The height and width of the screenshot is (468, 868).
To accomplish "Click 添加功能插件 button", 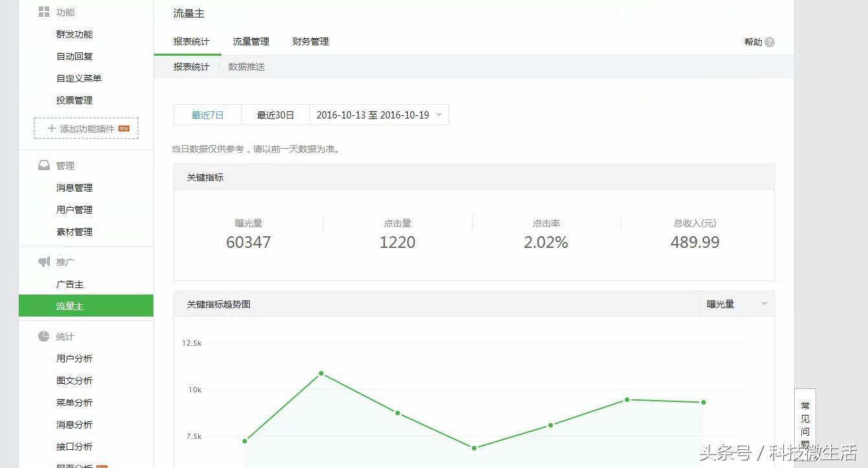I will click(86, 128).
